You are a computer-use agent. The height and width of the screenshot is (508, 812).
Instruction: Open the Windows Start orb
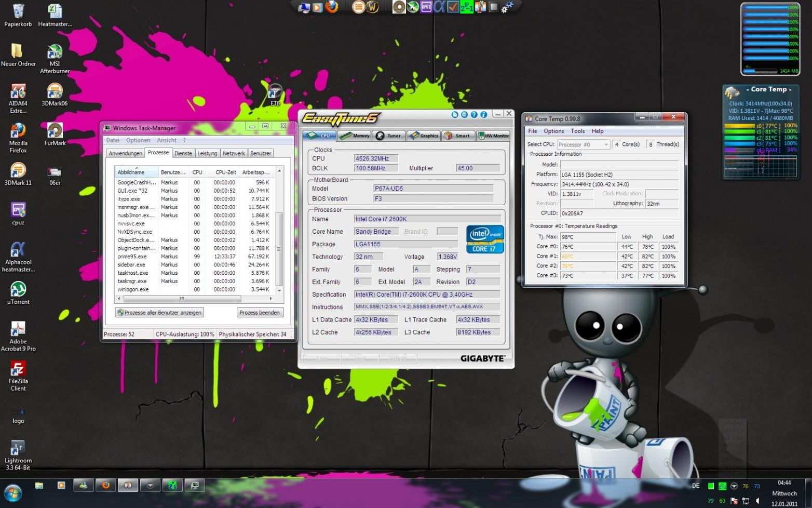12,493
